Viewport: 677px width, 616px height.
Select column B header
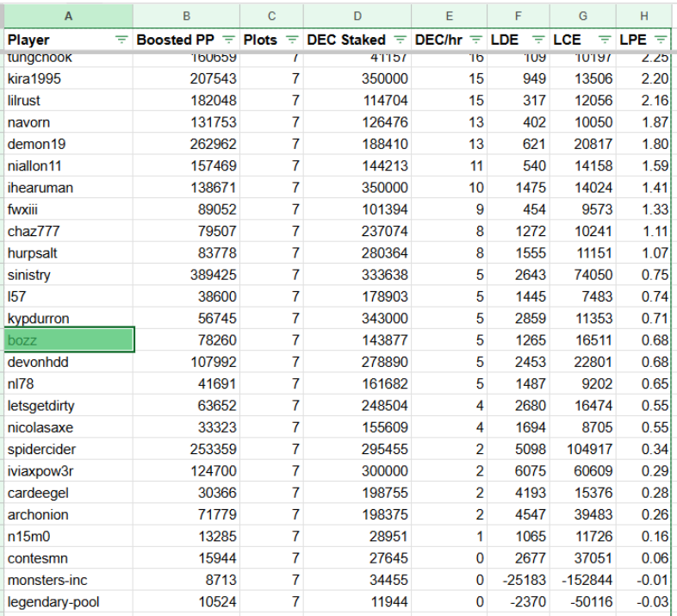click(x=186, y=16)
